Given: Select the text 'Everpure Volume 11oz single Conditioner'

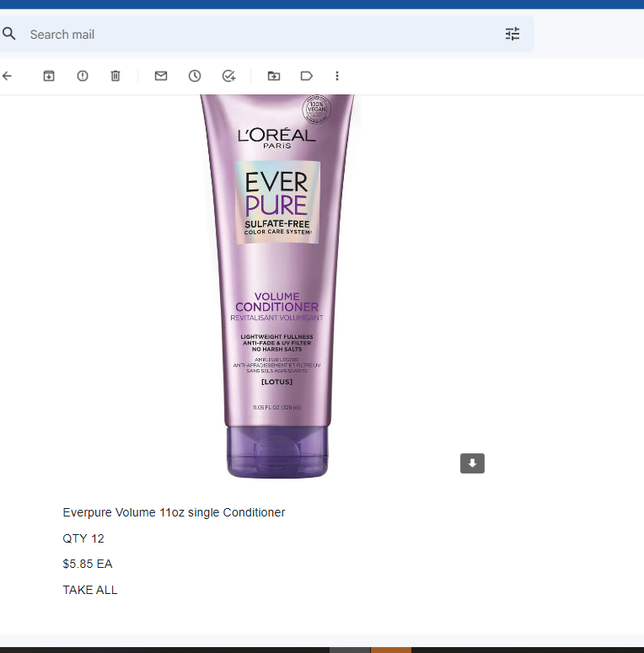Looking at the screenshot, I should (x=174, y=512).
